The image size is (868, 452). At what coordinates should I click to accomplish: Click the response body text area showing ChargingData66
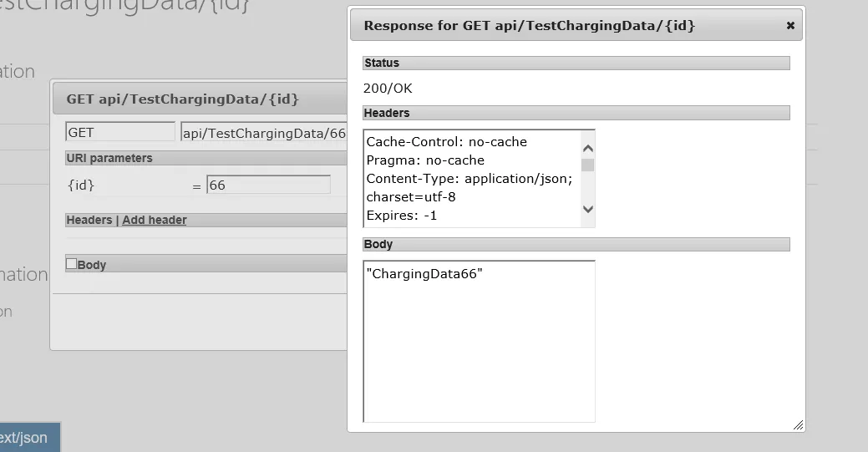click(479, 341)
